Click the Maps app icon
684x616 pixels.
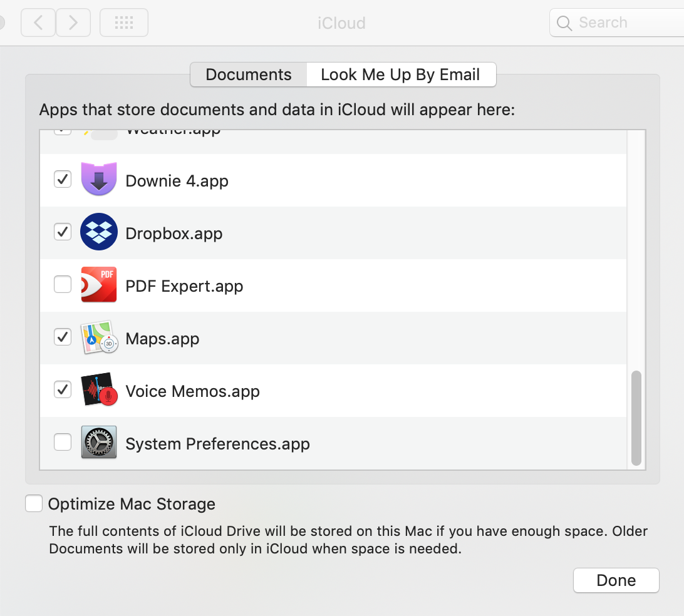[99, 337]
